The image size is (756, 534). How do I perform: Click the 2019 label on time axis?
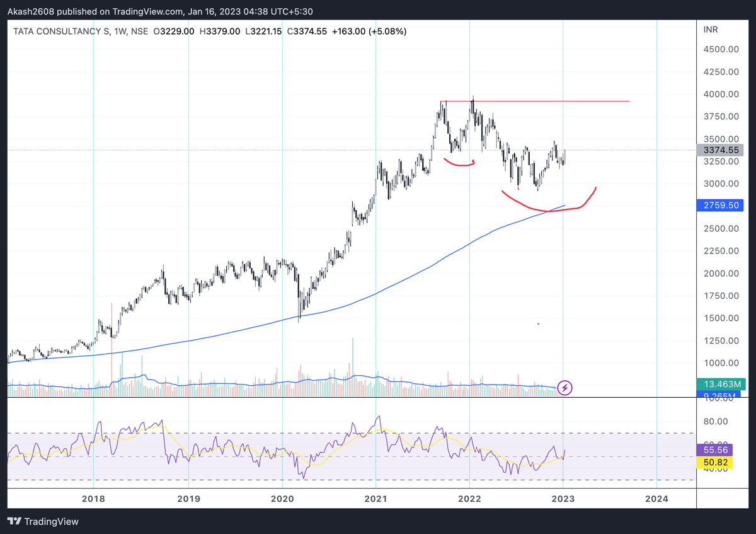coord(188,498)
